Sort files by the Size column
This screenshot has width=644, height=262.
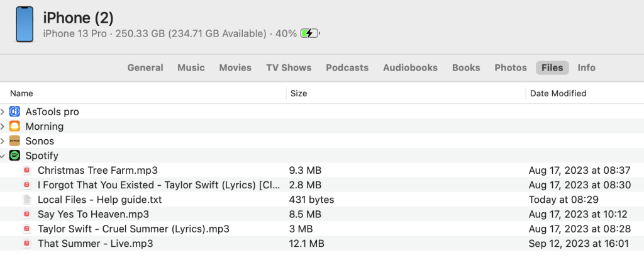pos(299,93)
